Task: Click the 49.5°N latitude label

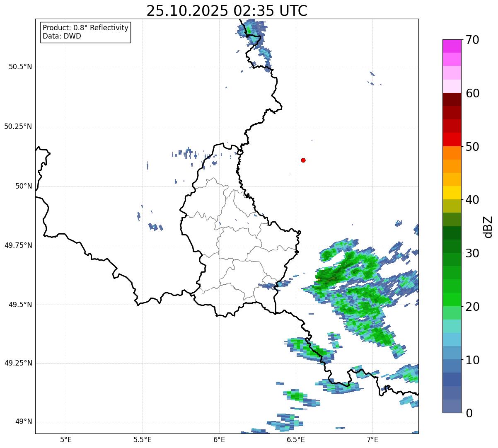Action: 20,305
